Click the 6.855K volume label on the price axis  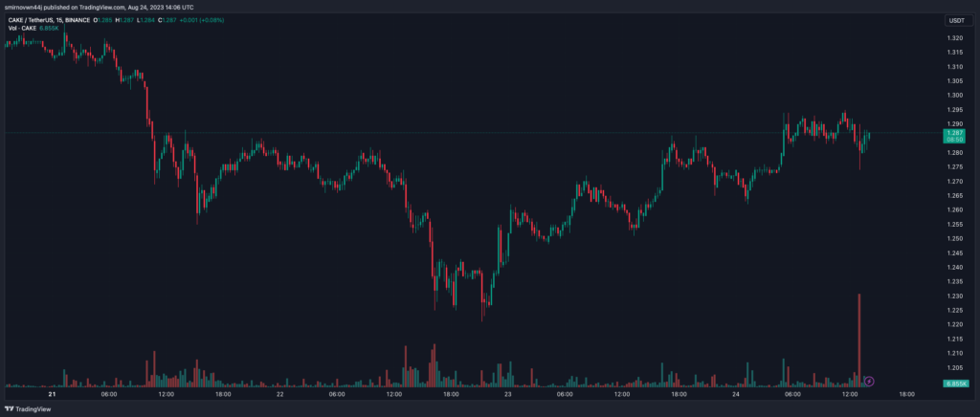pyautogui.click(x=955, y=383)
